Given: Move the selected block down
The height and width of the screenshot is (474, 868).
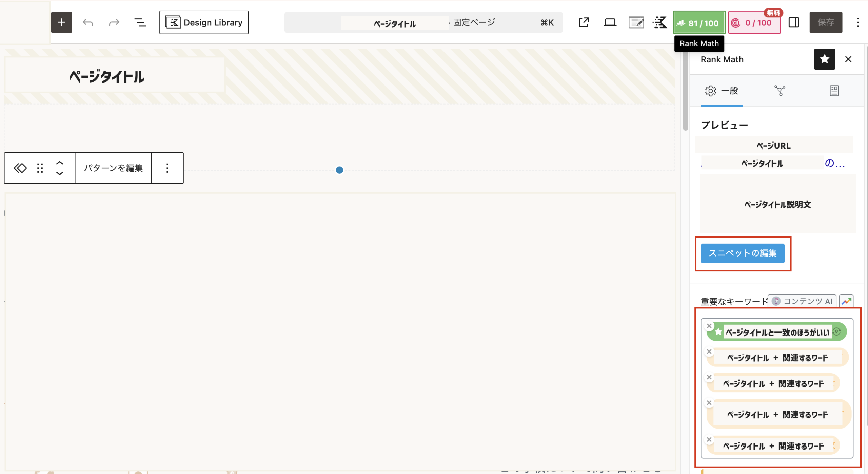Looking at the screenshot, I should coord(60,173).
